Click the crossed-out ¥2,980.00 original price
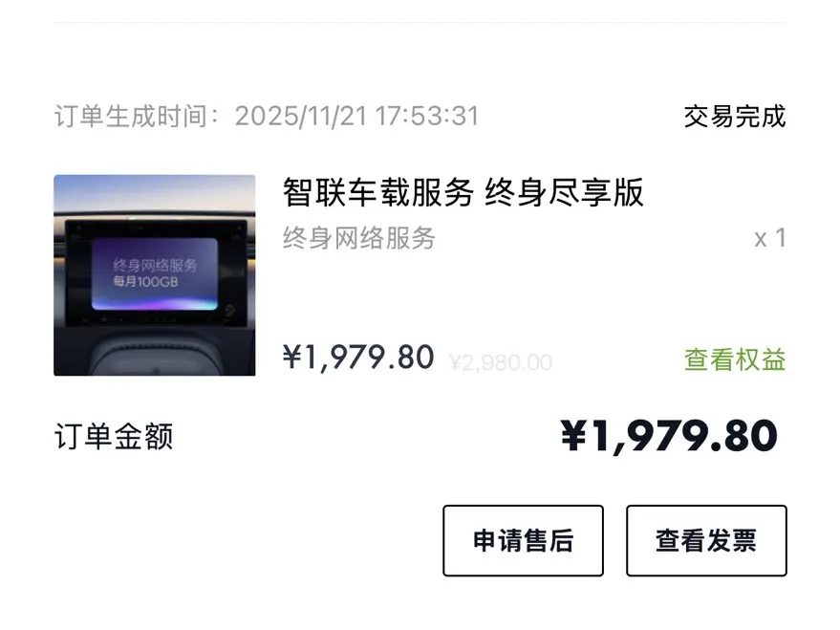Screen dimensions: 840x630 501,363
